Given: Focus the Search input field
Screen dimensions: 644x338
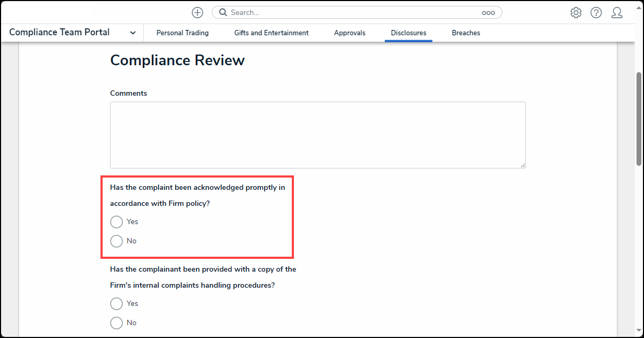Looking at the screenshot, I should coord(353,12).
